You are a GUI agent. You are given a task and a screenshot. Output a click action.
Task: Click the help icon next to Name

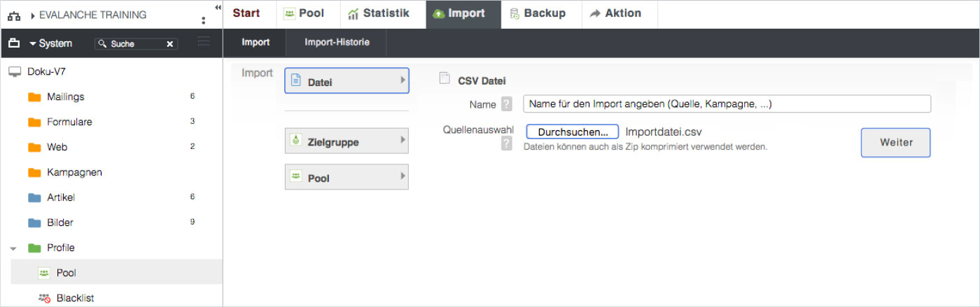point(507,104)
